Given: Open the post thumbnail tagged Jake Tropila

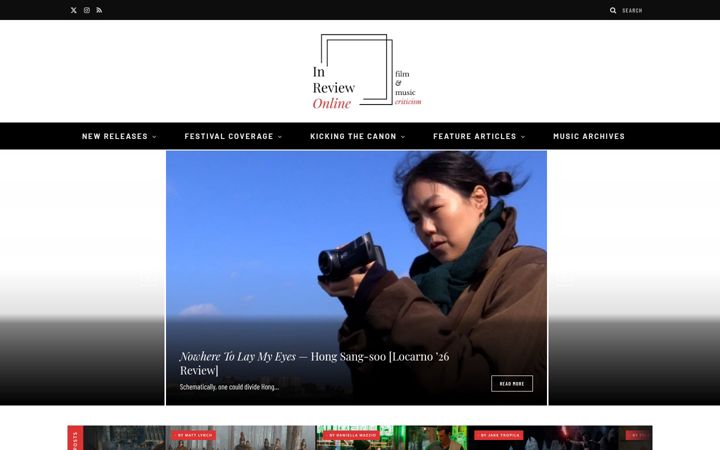Looking at the screenshot, I should point(543,438).
